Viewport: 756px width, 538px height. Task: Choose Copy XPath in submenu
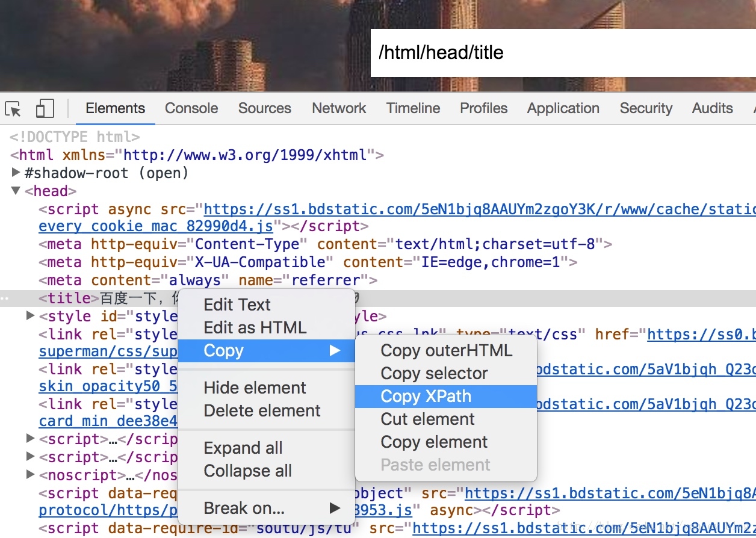coord(446,396)
